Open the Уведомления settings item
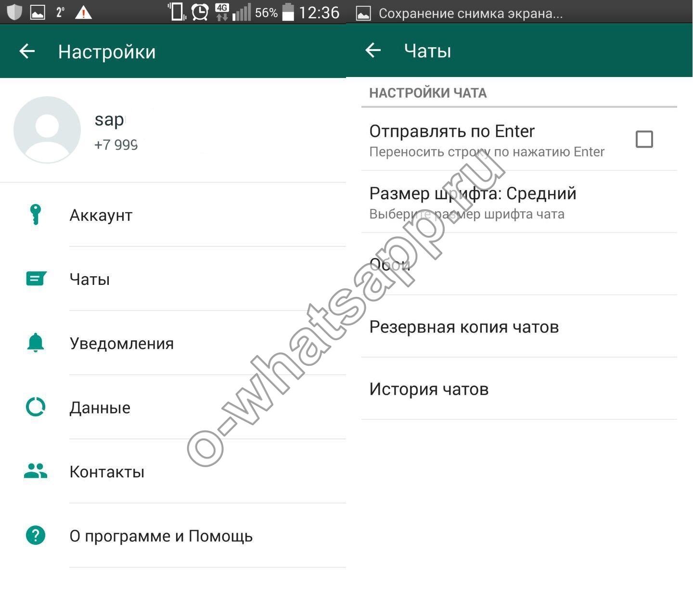Image resolution: width=693 pixels, height=616 pixels. (x=122, y=344)
